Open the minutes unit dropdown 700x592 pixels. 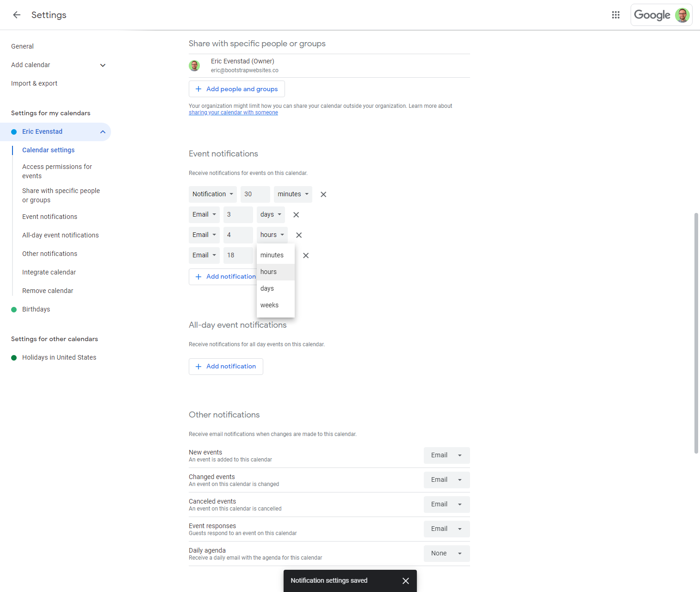point(293,194)
